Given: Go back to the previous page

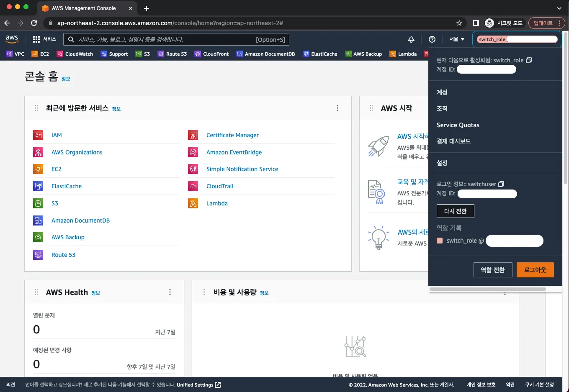Looking at the screenshot, I should [7, 23].
